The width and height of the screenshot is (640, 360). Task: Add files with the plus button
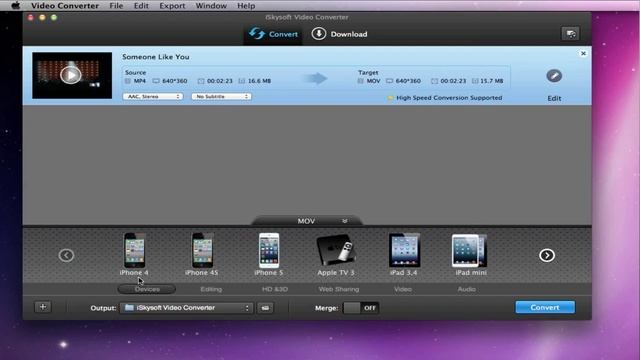(43, 307)
